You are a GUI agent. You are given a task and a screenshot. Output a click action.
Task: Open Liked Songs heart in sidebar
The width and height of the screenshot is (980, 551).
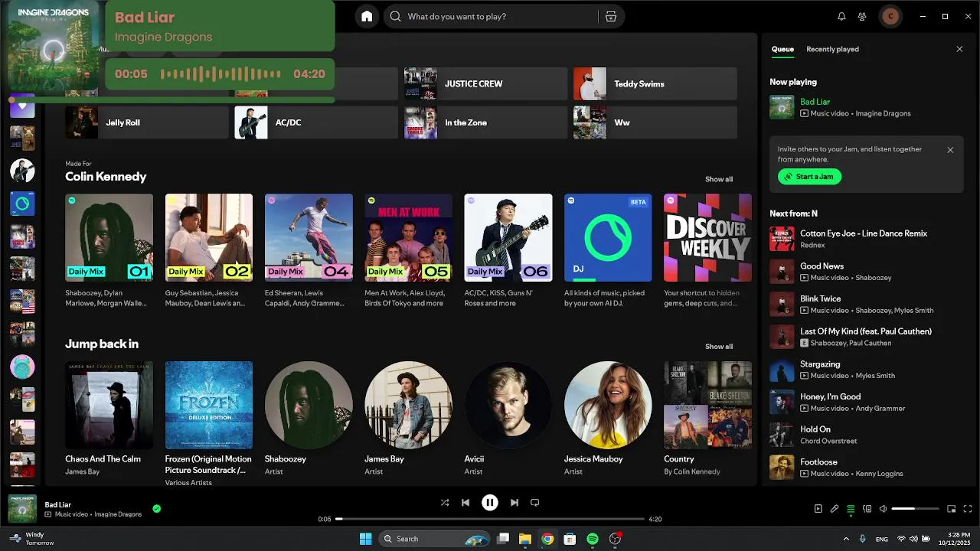22,106
